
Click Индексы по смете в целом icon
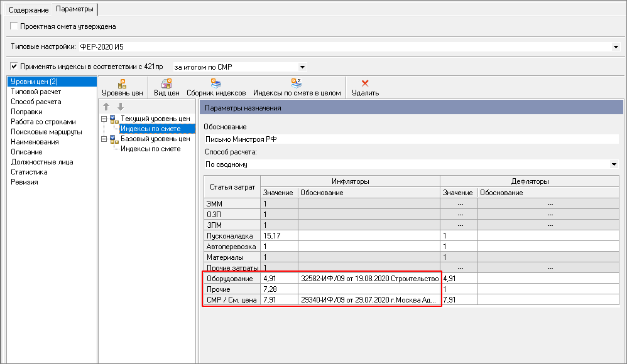click(297, 83)
